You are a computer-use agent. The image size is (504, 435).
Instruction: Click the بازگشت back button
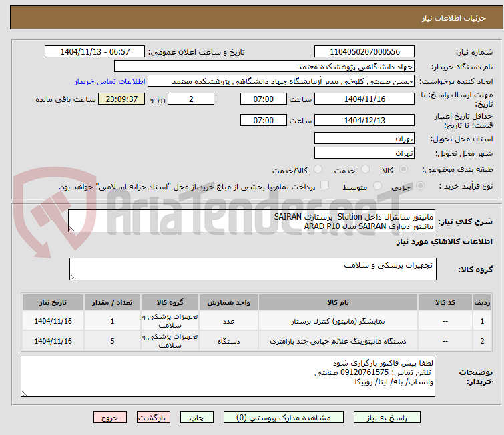(x=154, y=418)
